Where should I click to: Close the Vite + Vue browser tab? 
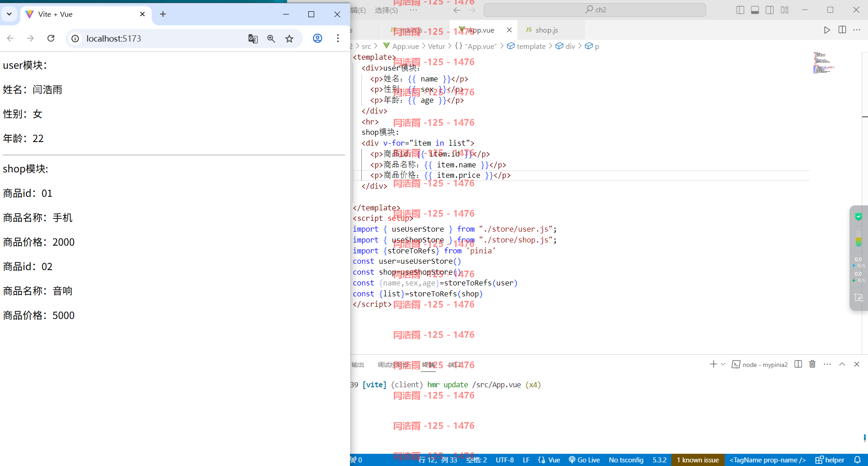tap(142, 14)
